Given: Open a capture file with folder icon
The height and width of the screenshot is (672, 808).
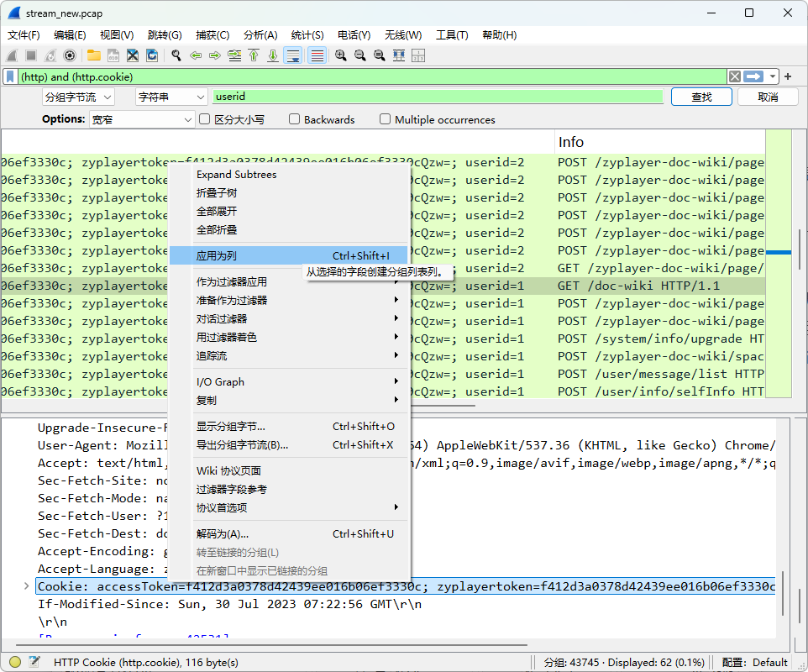Looking at the screenshot, I should tap(94, 55).
